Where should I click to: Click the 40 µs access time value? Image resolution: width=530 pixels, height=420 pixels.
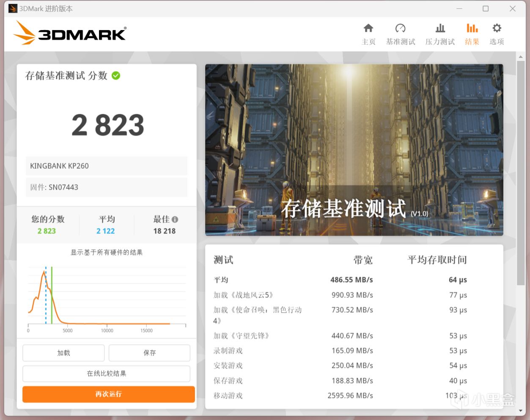pyautogui.click(x=458, y=381)
